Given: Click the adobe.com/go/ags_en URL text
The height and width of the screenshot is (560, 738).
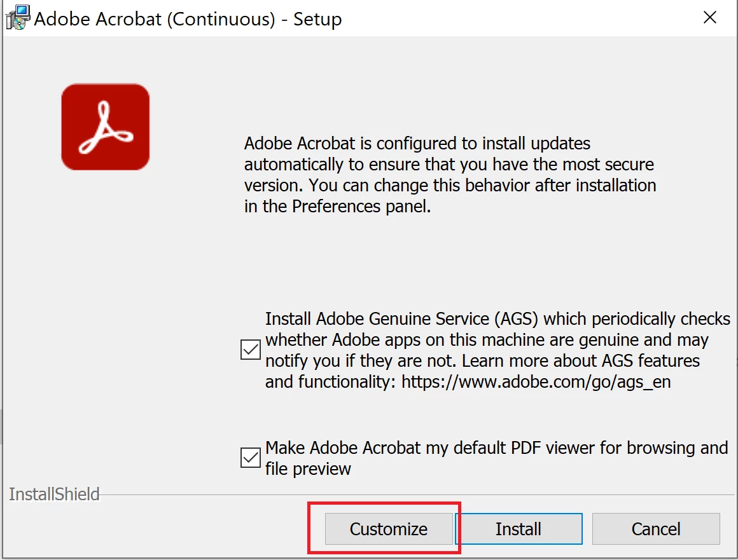Looking at the screenshot, I should point(536,382).
